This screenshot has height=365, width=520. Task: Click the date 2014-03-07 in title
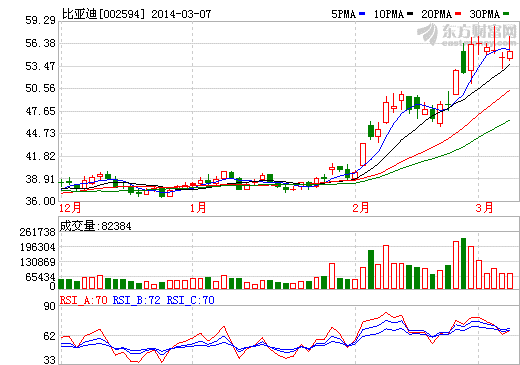pos(181,14)
